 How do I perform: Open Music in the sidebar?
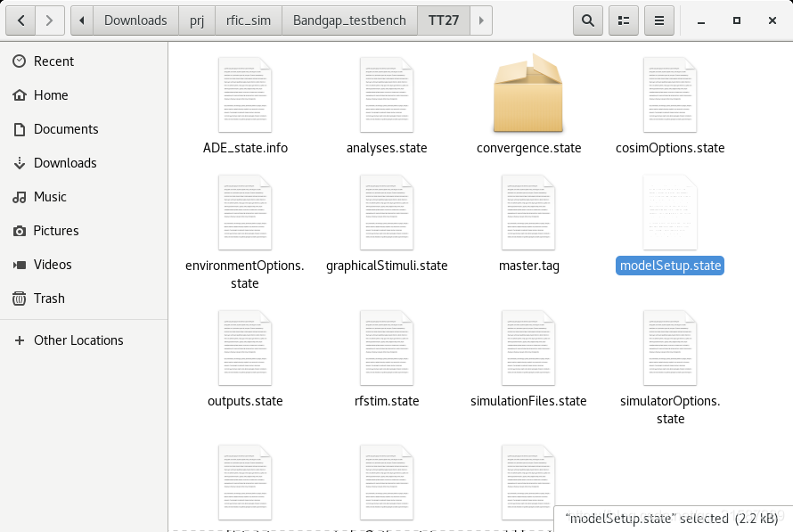pyautogui.click(x=84, y=197)
